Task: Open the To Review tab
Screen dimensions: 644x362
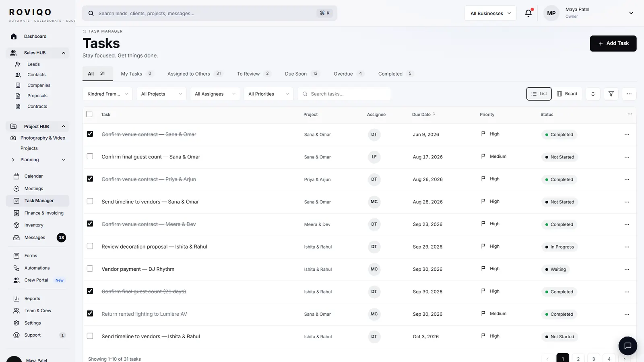Action: (254, 74)
